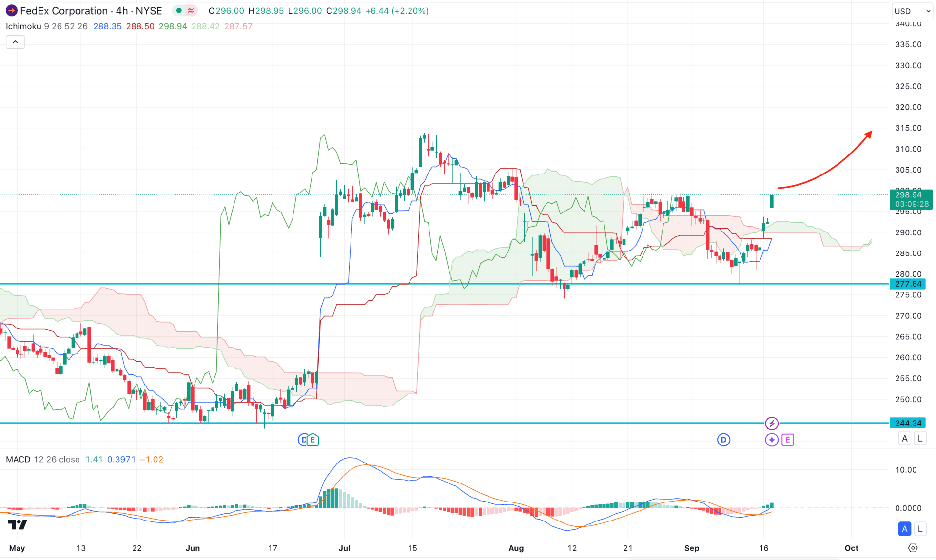
Task: Select the MACD indicator legend label
Action: point(18,459)
